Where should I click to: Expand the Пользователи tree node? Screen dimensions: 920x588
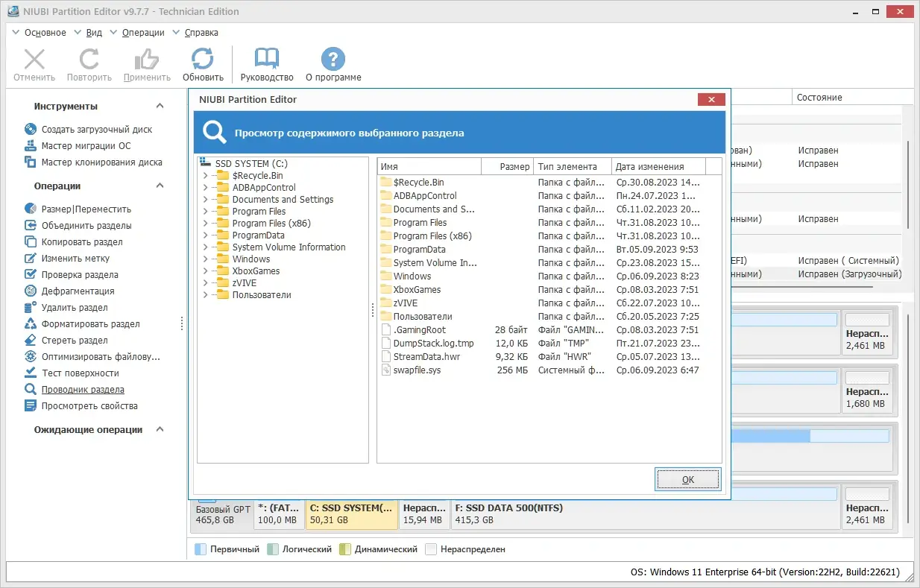tap(206, 295)
